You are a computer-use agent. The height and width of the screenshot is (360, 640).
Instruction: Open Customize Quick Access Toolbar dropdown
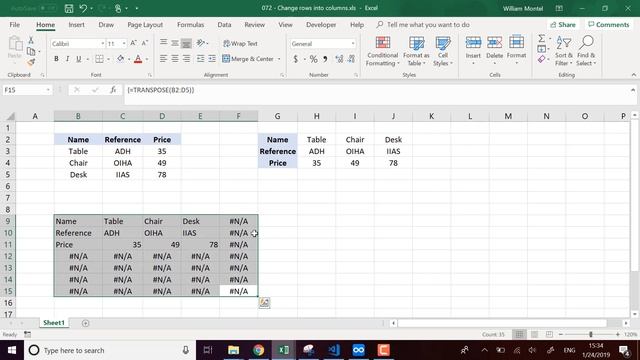[137, 8]
